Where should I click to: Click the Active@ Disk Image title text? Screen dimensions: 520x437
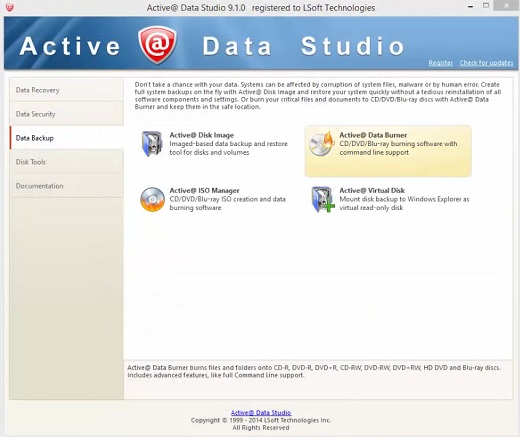[202, 135]
